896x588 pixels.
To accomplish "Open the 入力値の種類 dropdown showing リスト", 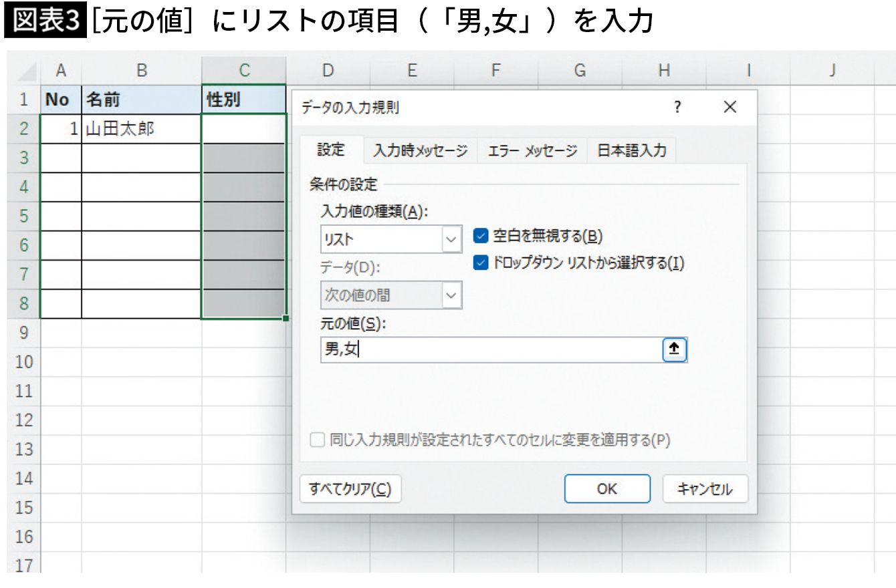I will click(452, 239).
